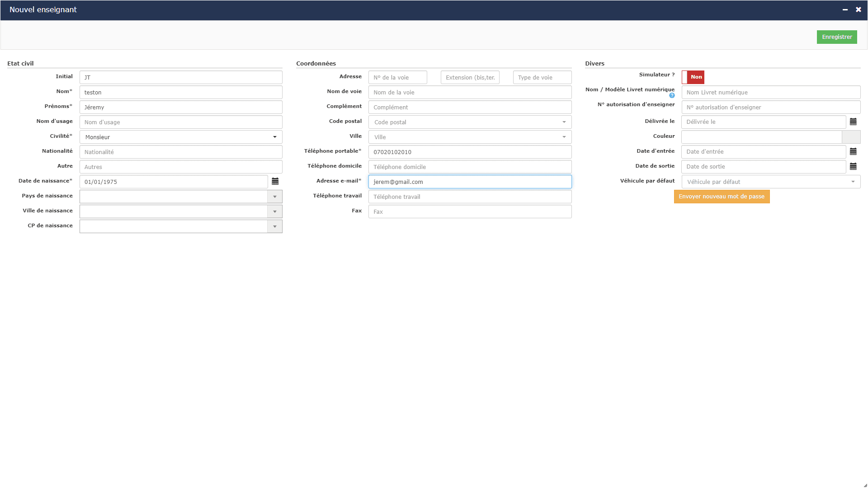
Task: Open the Ville de naissance dropdown arrow
Action: tap(275, 211)
